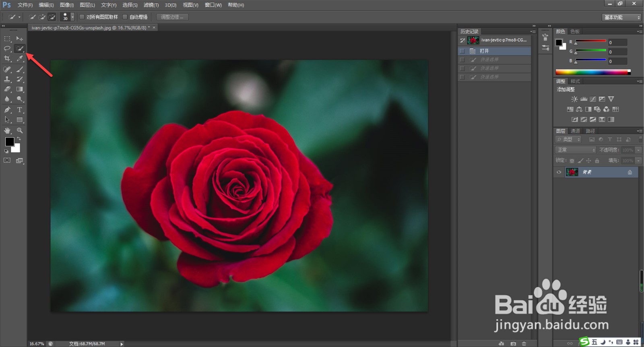Toggle layer filtering switch
The width and height of the screenshot is (644, 347).
point(640,139)
